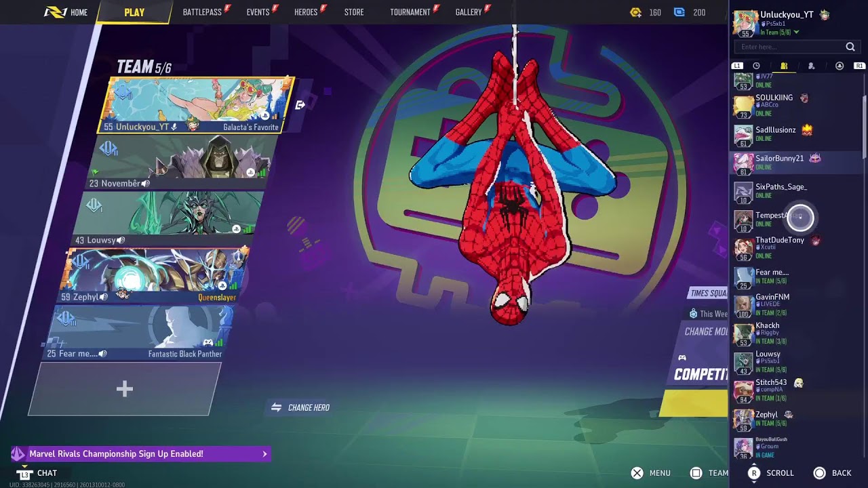Select friend Stitch543
The width and height of the screenshot is (868, 488).
click(x=796, y=391)
